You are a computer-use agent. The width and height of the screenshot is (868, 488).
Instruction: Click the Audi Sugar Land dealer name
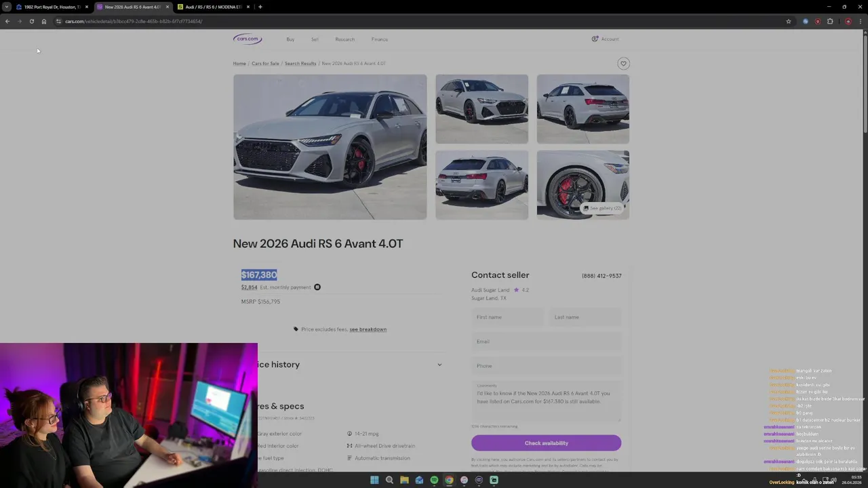click(x=490, y=290)
